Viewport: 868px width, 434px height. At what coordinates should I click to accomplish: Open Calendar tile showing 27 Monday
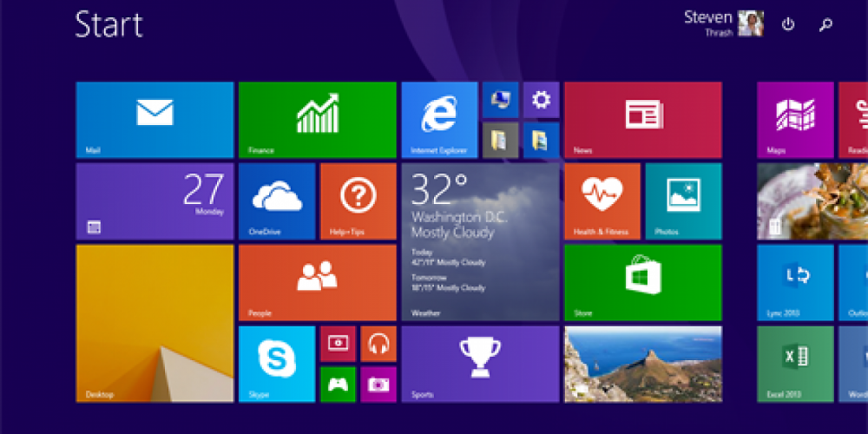[x=155, y=201]
